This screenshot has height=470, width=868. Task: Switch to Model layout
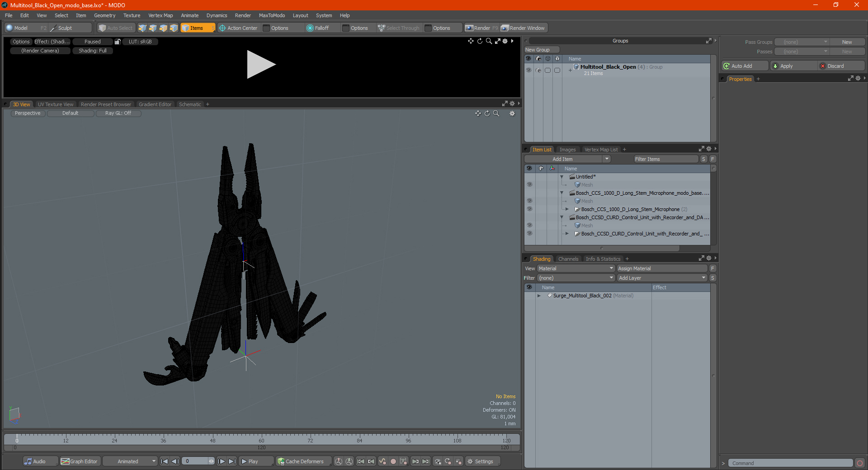[x=26, y=28]
